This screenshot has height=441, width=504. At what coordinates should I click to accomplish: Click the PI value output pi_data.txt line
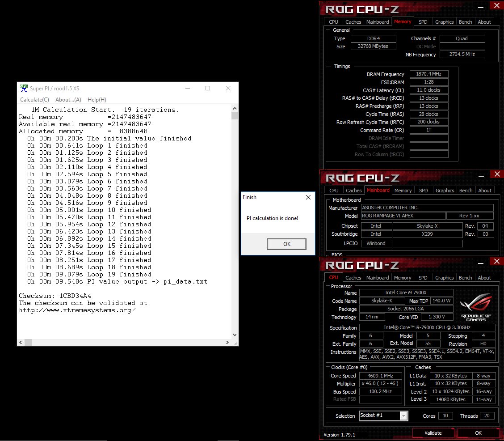(x=118, y=281)
